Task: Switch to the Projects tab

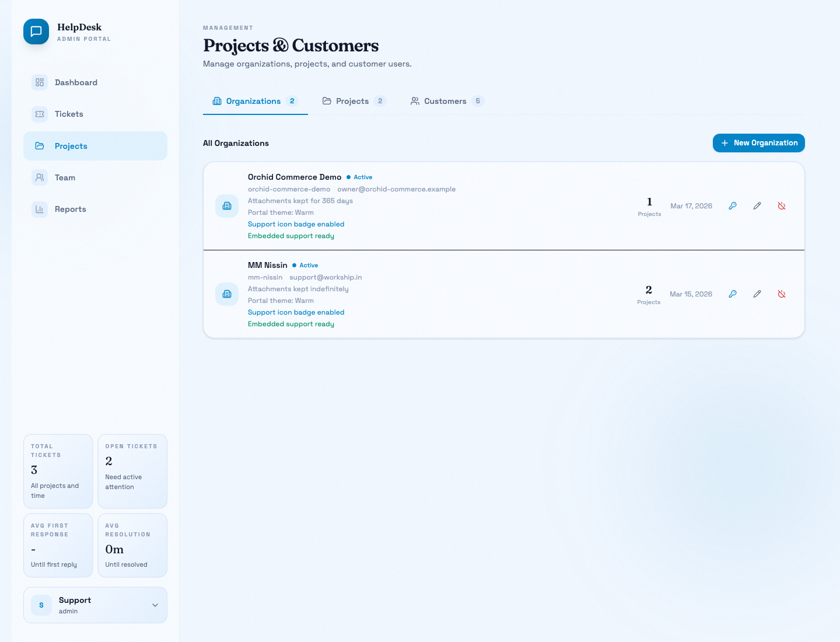Action: point(353,101)
